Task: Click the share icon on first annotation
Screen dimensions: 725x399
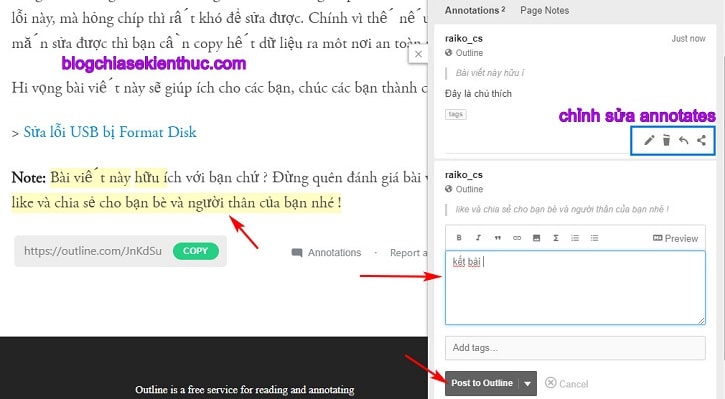Action: point(701,140)
